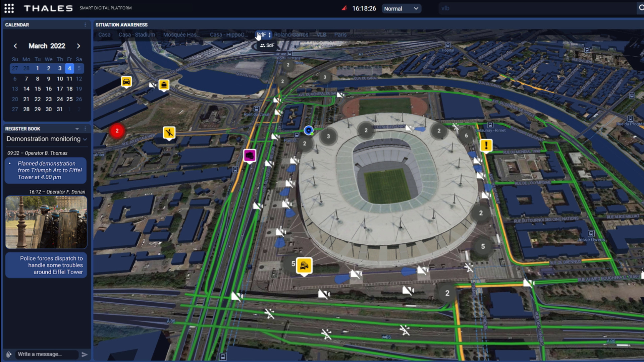Open the Calendar panel options menu
This screenshot has height=362, width=644.
click(85, 25)
